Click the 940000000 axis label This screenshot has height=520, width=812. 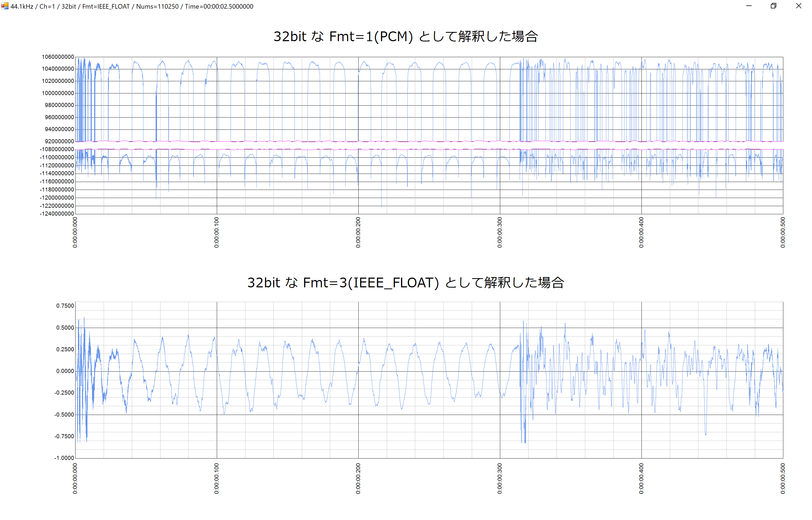[59, 129]
